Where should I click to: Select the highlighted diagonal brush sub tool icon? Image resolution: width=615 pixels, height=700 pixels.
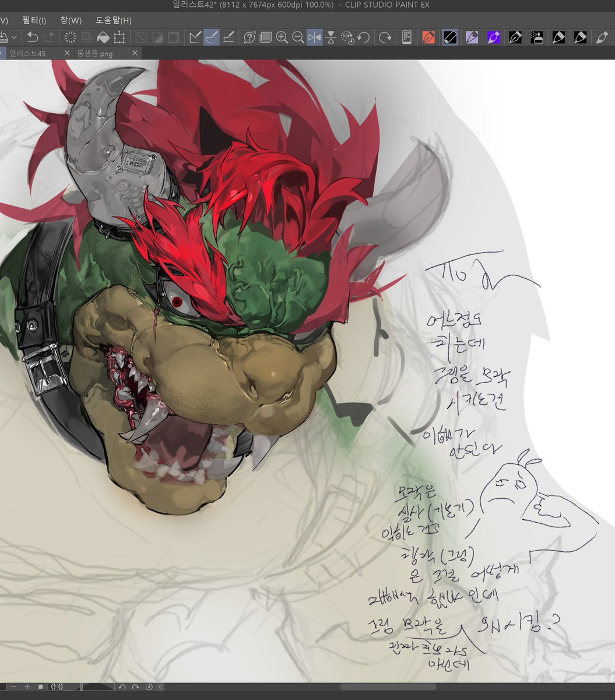(450, 37)
